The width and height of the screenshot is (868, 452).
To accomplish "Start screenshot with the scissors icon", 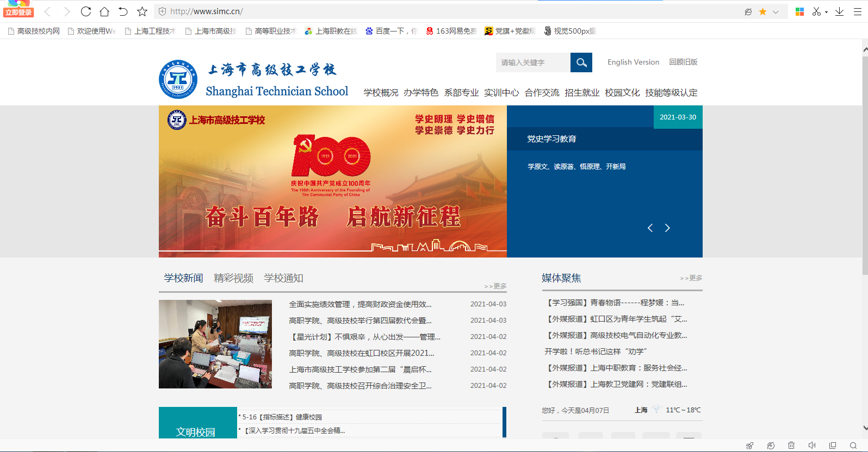I will (x=816, y=11).
